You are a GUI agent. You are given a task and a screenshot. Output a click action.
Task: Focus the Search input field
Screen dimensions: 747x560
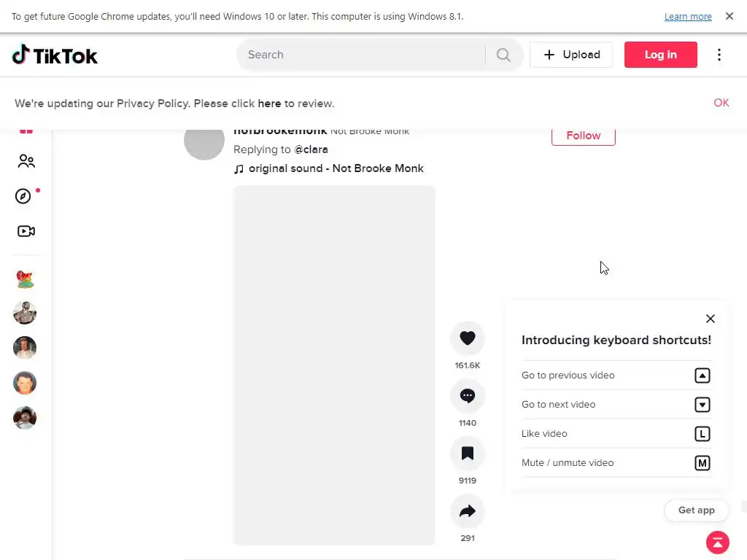click(361, 55)
